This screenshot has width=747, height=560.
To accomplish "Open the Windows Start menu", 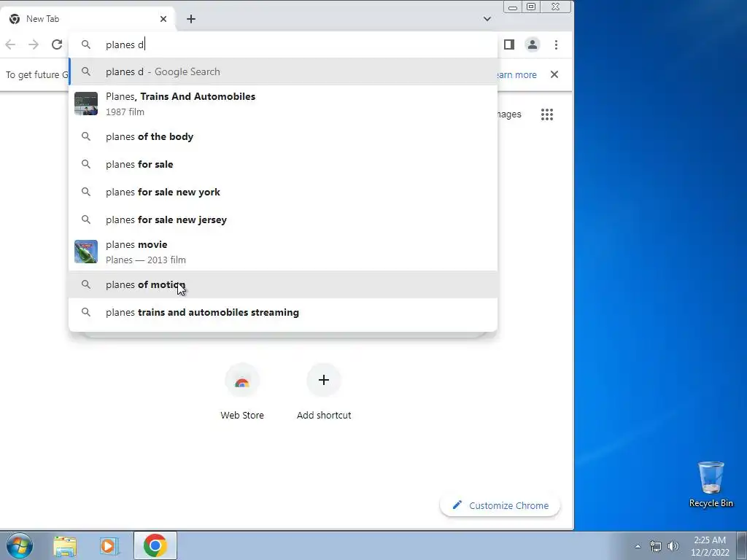I will 19,545.
